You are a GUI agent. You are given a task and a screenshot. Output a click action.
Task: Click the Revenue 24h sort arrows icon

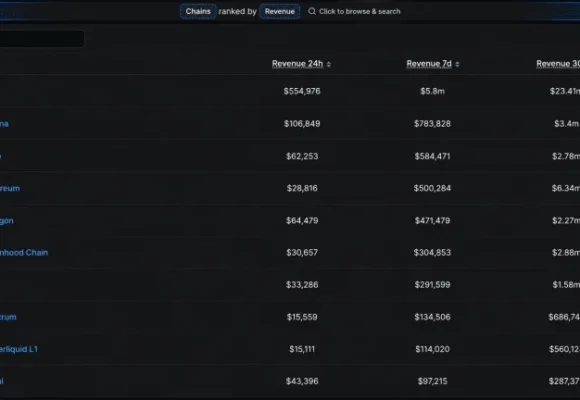(328, 64)
